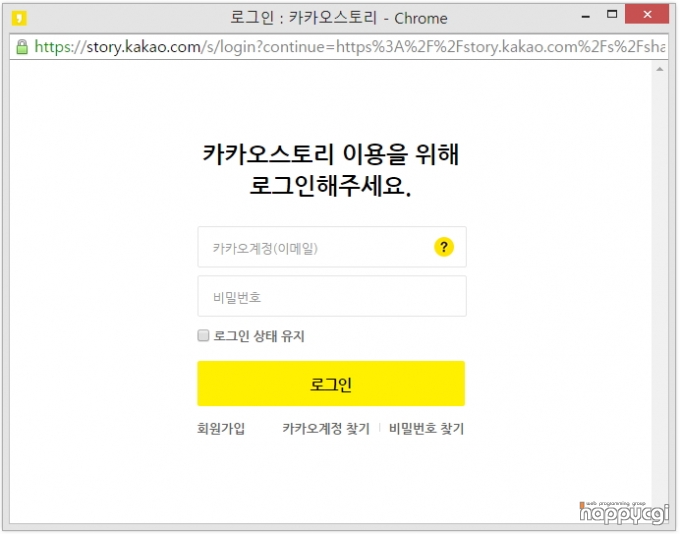Minimize the Chrome login window

586,16
